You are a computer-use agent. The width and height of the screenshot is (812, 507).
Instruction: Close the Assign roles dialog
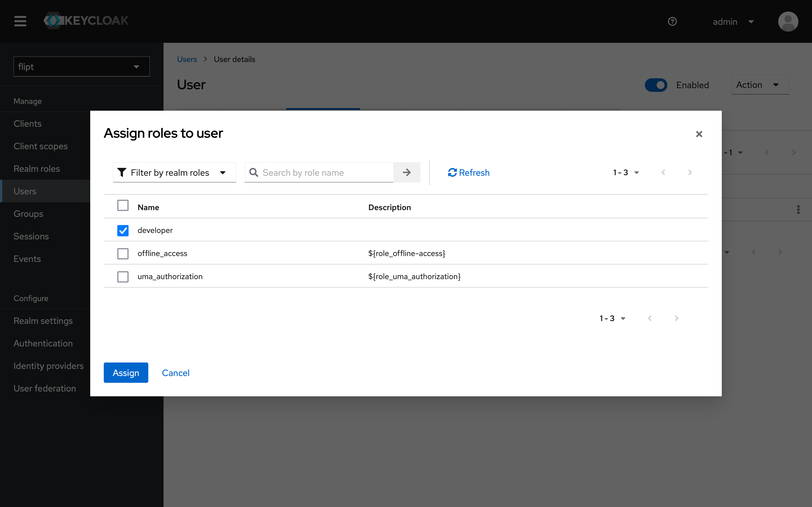[x=699, y=134]
